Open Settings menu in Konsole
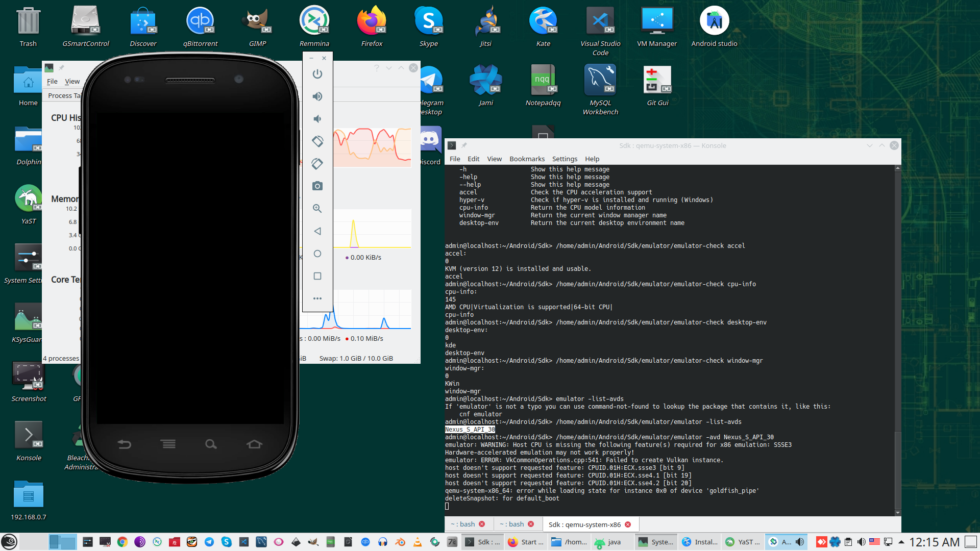 click(x=565, y=159)
